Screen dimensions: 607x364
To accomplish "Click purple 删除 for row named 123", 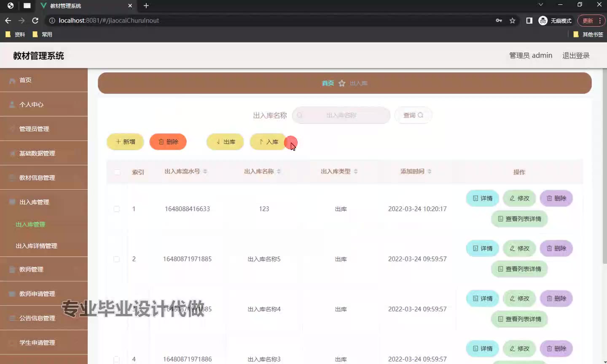I will pos(556,198).
